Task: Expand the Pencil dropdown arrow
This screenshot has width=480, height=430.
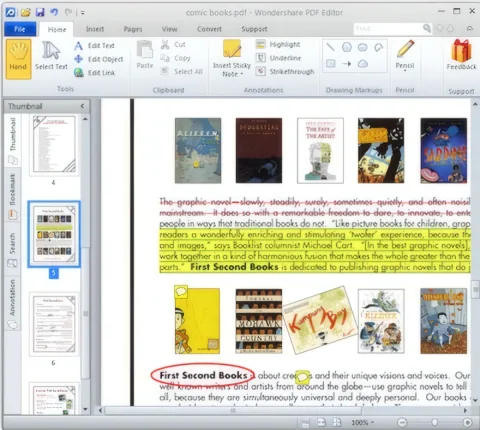Action: click(405, 71)
